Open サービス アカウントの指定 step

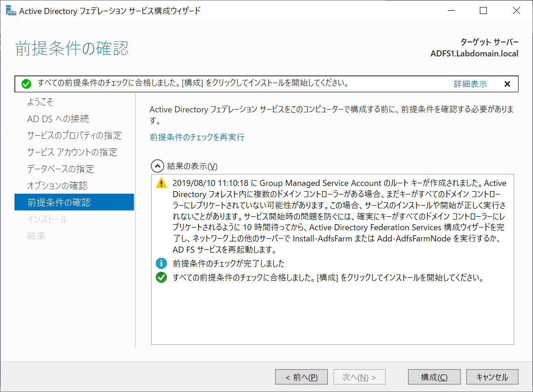72,152
